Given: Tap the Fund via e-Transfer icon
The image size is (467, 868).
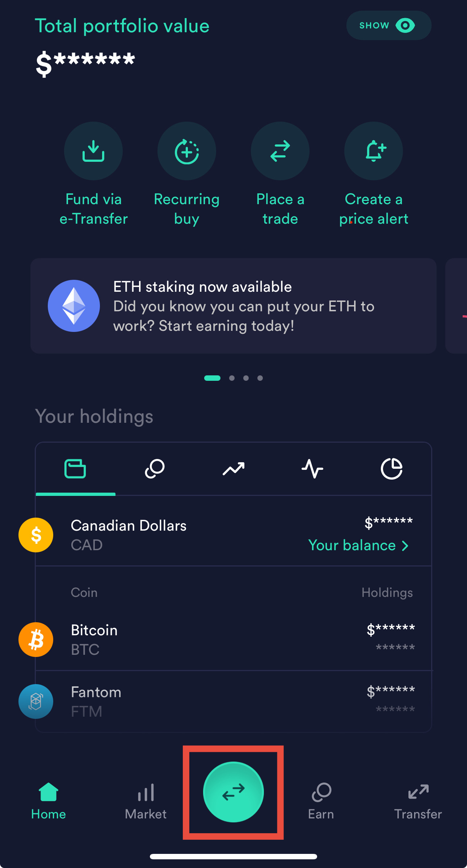Looking at the screenshot, I should [93, 151].
